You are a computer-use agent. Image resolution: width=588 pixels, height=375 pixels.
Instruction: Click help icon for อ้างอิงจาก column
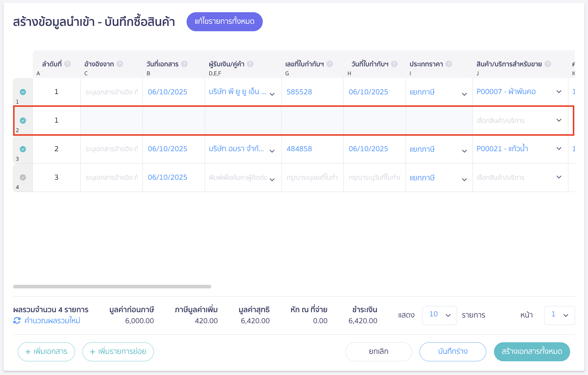click(x=120, y=64)
